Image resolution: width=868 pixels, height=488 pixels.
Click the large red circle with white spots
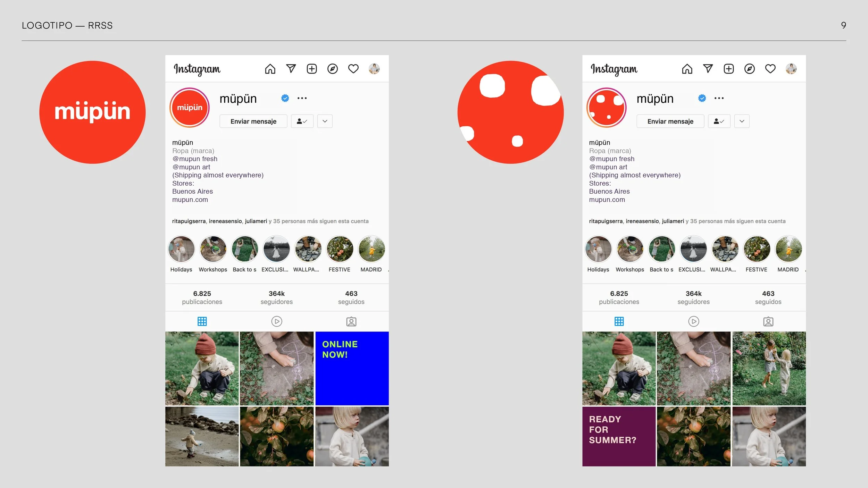(510, 112)
